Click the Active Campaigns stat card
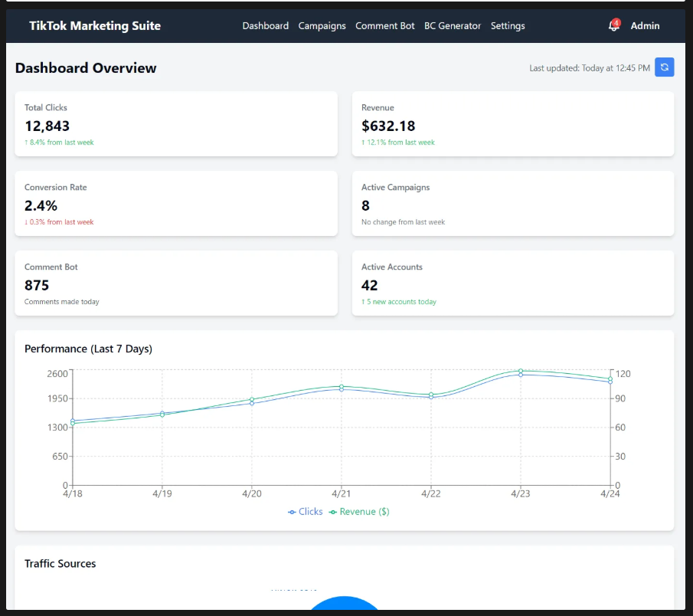693x616 pixels. [512, 204]
